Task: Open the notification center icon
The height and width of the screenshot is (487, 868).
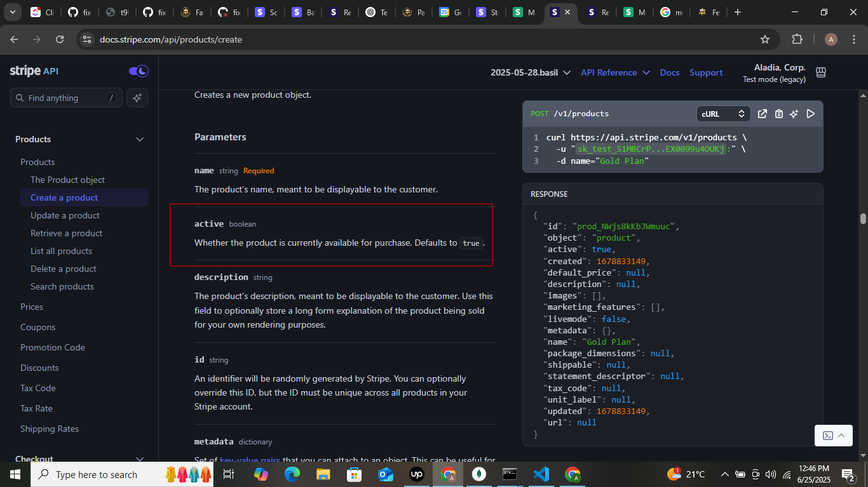Action: [848, 474]
